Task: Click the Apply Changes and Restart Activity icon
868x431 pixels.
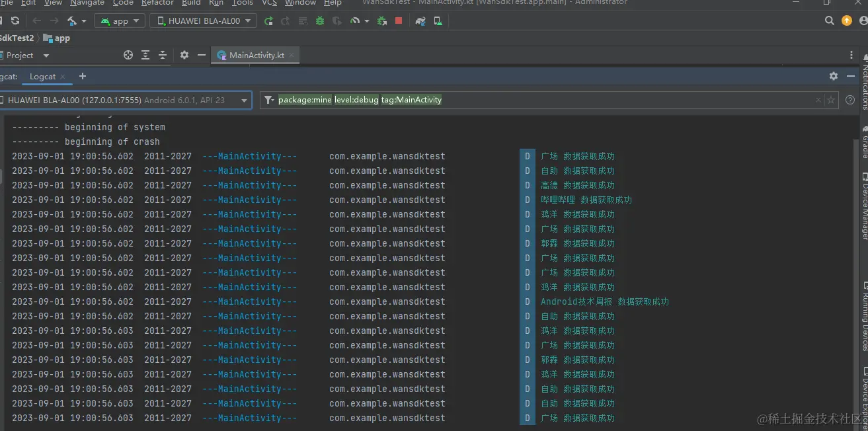Action: tap(286, 21)
